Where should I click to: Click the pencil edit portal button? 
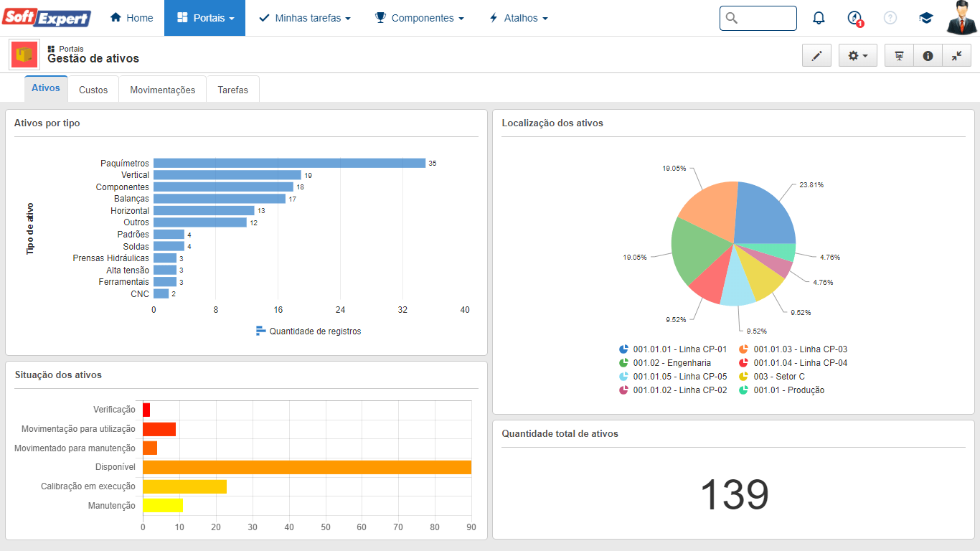click(x=816, y=55)
